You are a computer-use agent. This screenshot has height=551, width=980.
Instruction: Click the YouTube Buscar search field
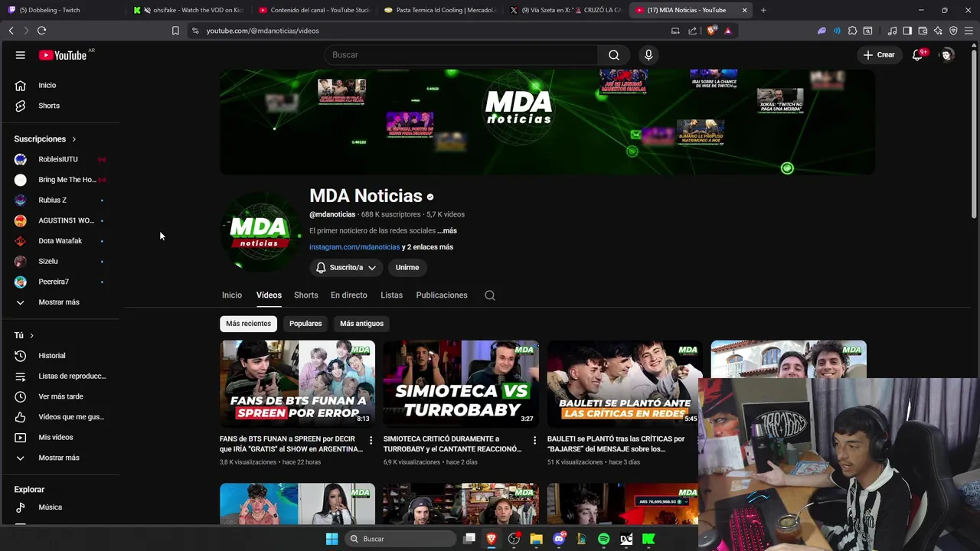(x=461, y=55)
